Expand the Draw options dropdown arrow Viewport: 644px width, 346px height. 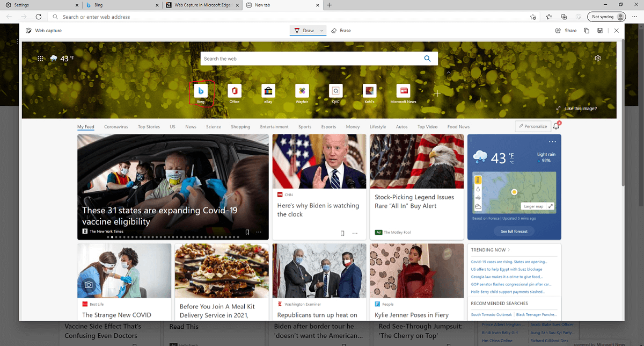tap(321, 31)
